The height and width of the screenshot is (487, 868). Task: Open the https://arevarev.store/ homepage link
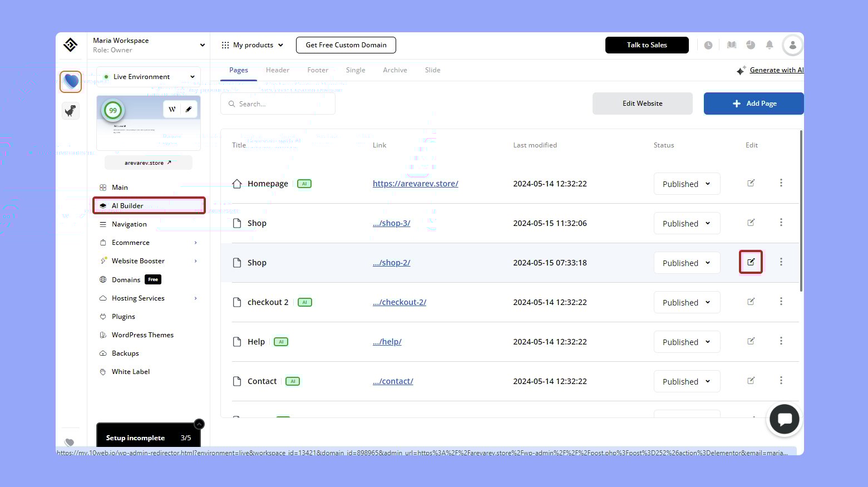(415, 184)
